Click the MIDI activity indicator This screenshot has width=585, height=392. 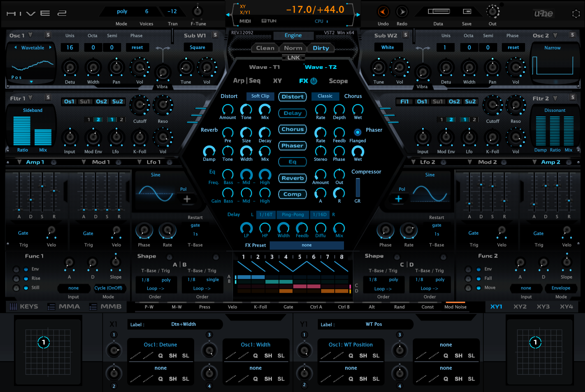245,21
